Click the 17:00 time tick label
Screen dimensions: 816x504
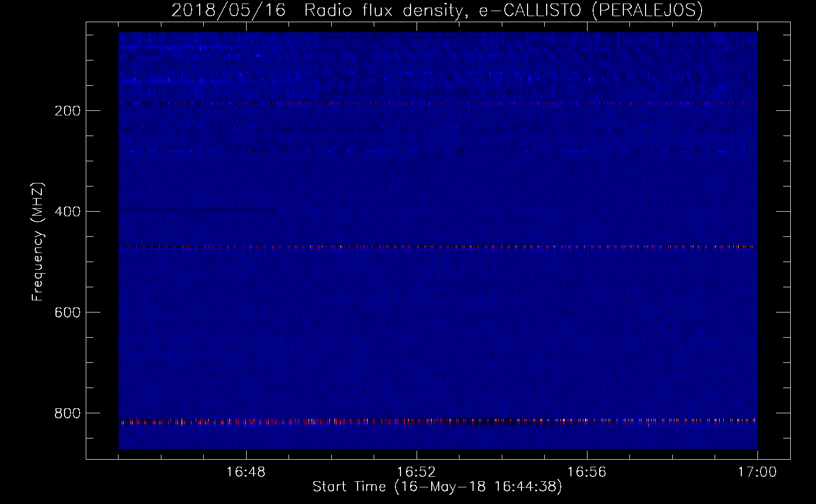pyautogui.click(x=757, y=472)
